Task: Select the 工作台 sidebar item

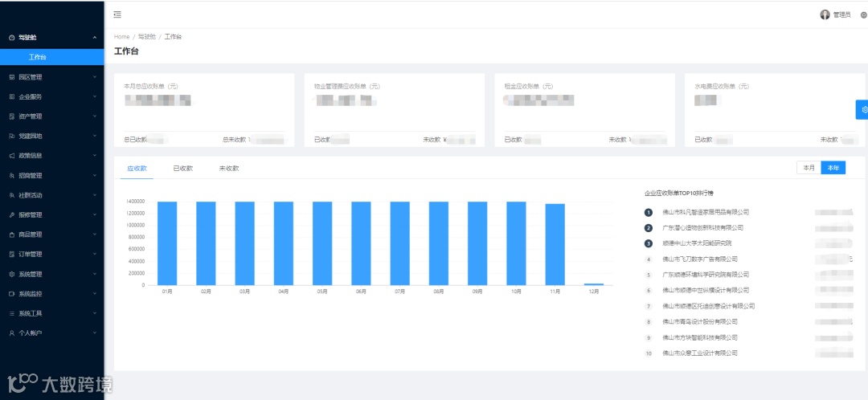Action: [52, 57]
